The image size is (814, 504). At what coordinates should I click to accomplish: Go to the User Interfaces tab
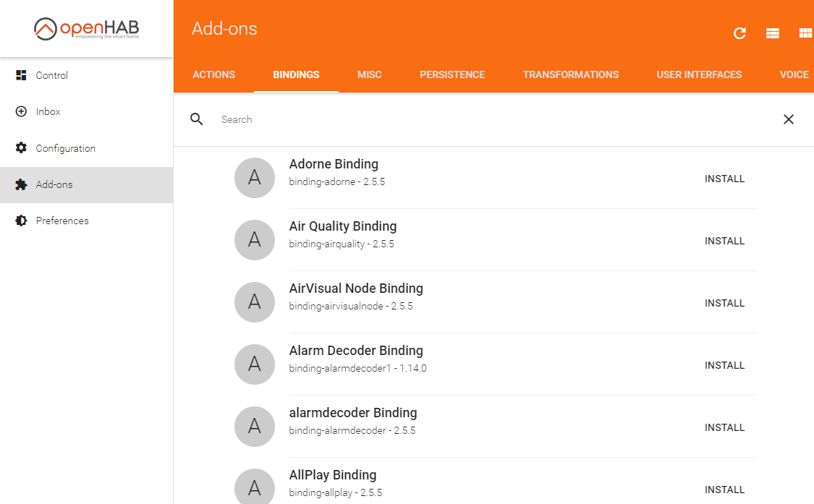click(x=699, y=74)
